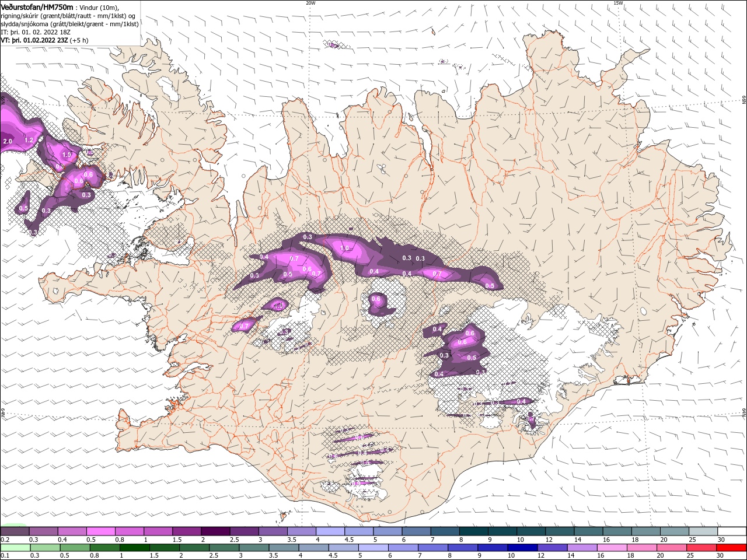Click the darkest purple swatch labeled 2 in top legend row
747x560 pixels.
pos(215,531)
